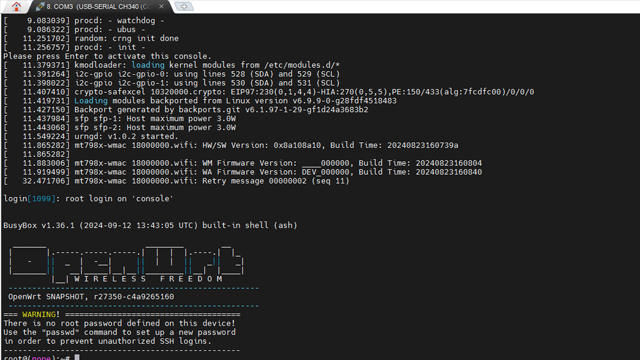Click the 'i2c-gpio i2c-gpio-0' log line
The height and width of the screenshot is (360, 640).
pos(171,74)
